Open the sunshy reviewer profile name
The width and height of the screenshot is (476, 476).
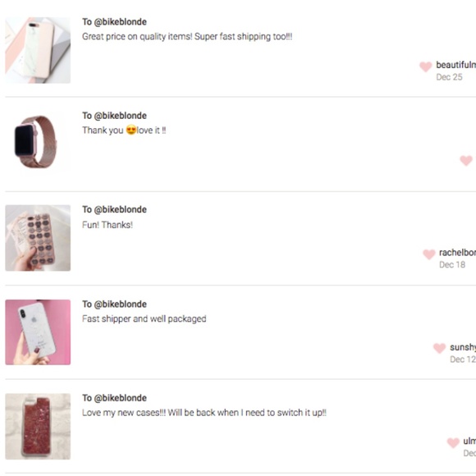(463, 347)
